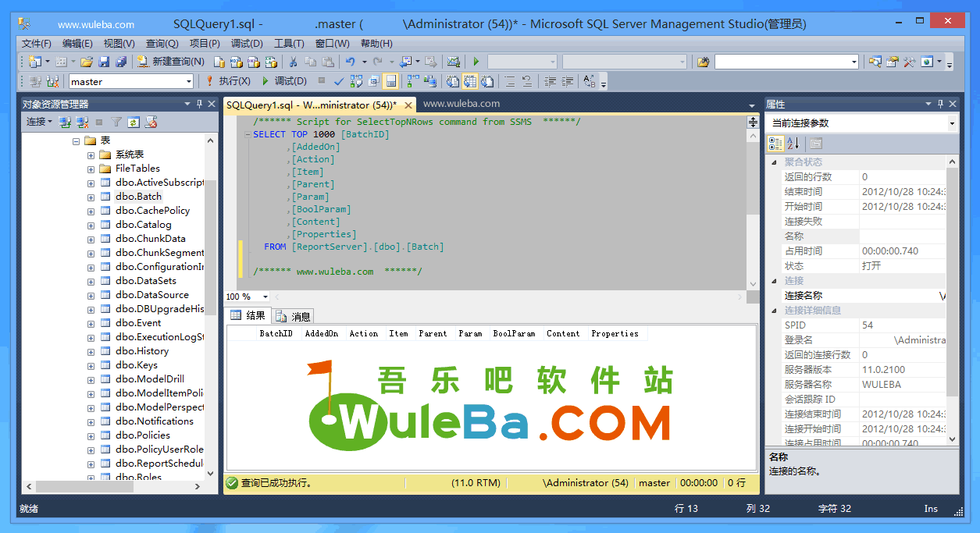
Task: Click Object Explorer Disconnect icon
Action: click(x=82, y=122)
